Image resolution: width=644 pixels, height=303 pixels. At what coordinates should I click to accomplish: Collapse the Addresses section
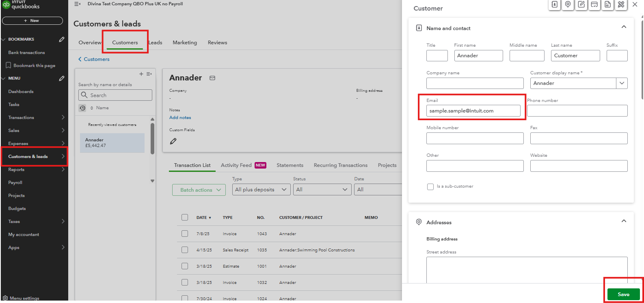(624, 221)
